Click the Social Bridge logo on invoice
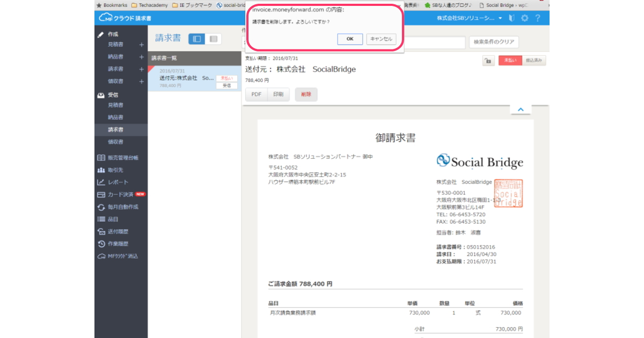644x338 pixels. pyautogui.click(x=480, y=161)
